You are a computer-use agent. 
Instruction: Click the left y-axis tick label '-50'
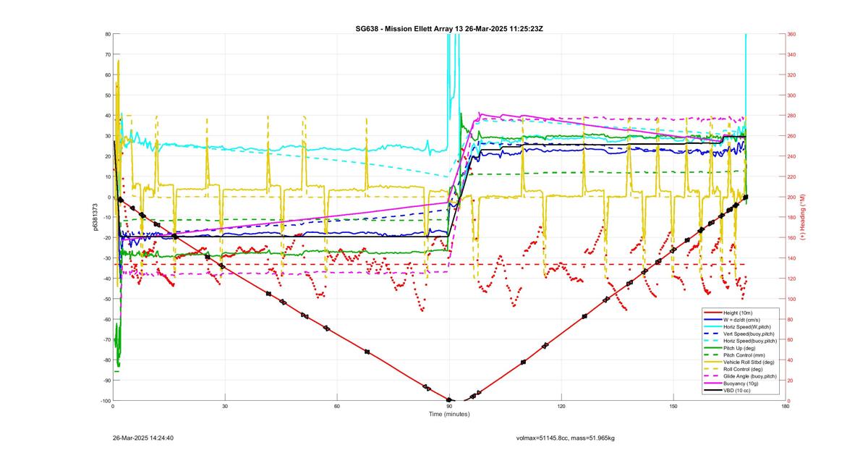click(x=106, y=299)
